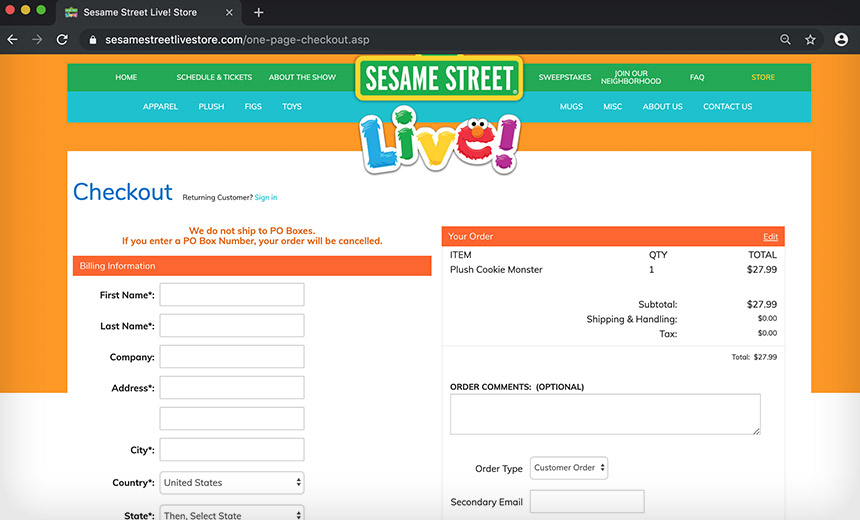Image resolution: width=860 pixels, height=520 pixels.
Task: Click the First Name input field
Action: (x=232, y=295)
